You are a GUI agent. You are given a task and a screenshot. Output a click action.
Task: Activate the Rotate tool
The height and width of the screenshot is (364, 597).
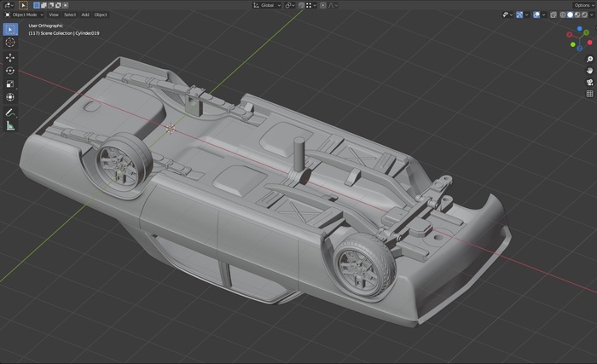(10, 71)
